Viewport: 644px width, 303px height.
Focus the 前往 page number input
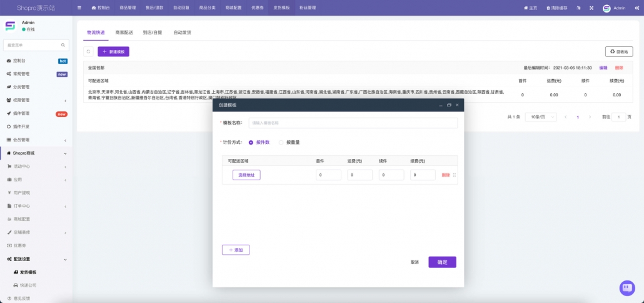tap(619, 117)
